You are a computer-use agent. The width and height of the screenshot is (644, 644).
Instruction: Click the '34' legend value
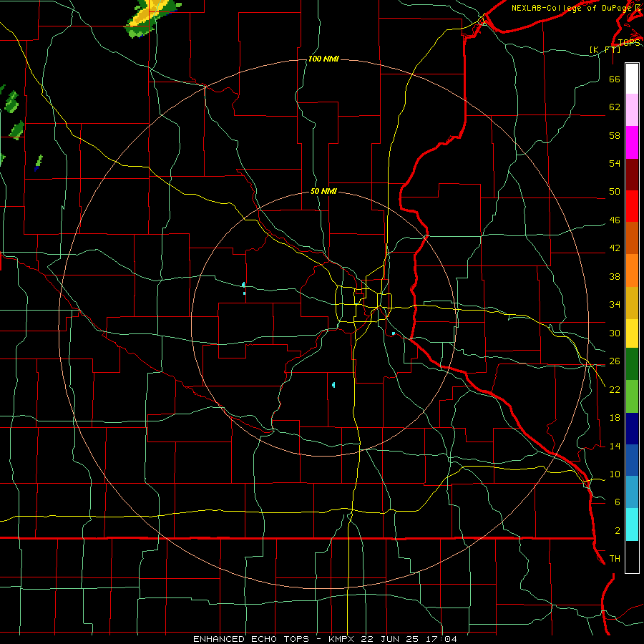coord(615,305)
